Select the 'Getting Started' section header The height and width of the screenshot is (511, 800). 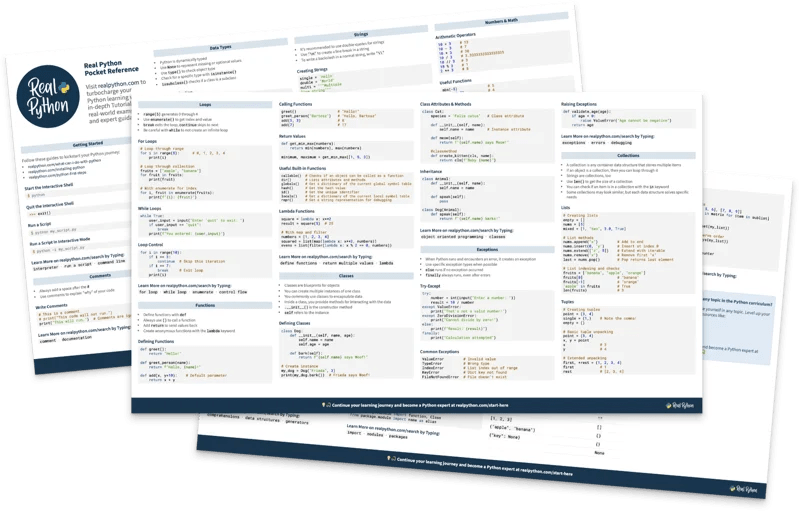[88, 144]
